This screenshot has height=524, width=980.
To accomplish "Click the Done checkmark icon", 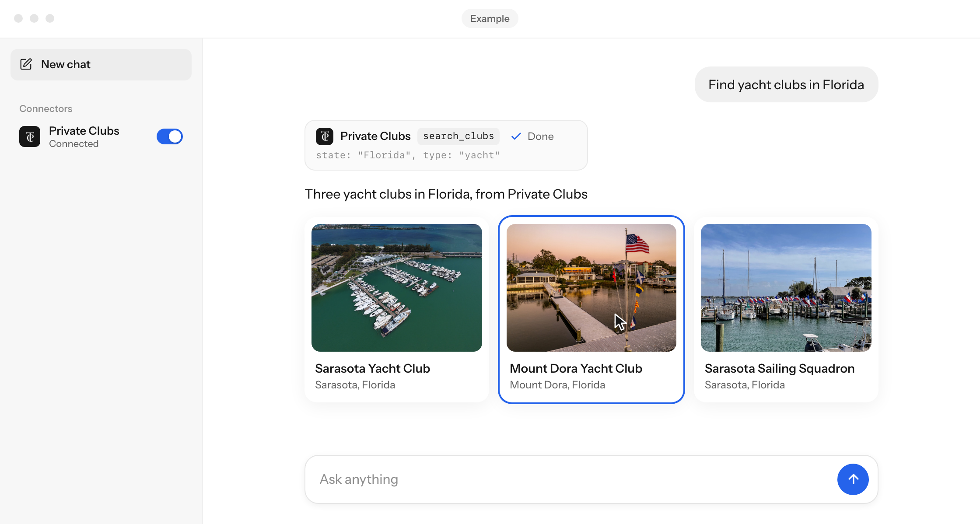I will 516,136.
